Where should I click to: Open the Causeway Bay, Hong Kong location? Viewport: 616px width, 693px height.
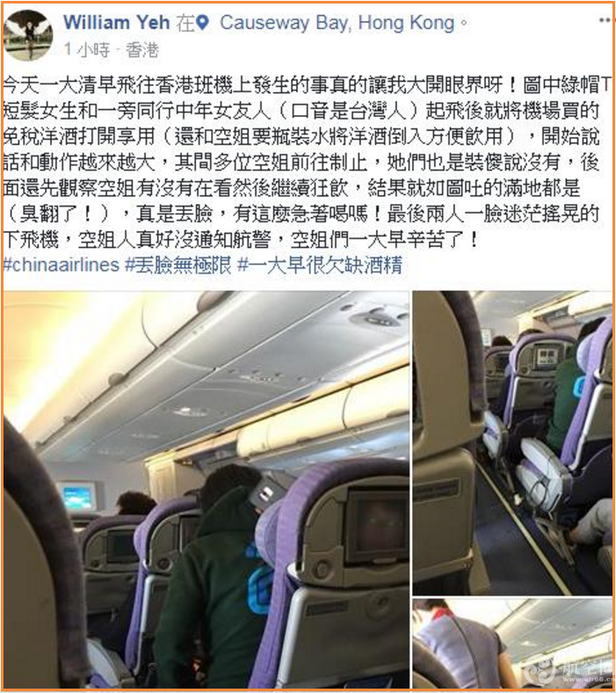(x=337, y=23)
